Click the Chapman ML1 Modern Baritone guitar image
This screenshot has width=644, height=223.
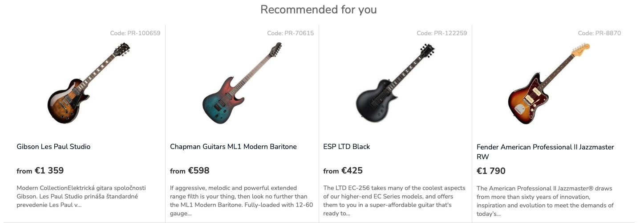coord(242,83)
